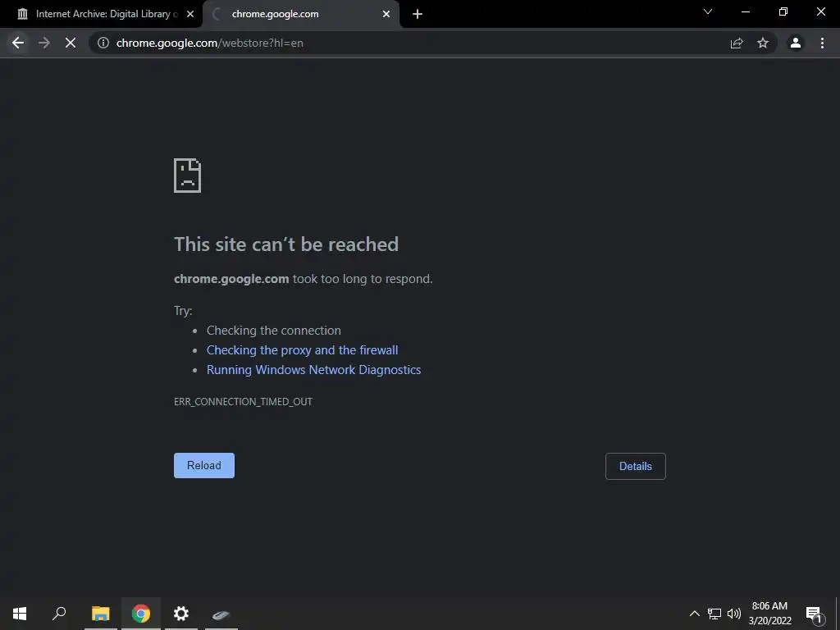Click 'Checking the connection' text
840x630 pixels.
274,330
